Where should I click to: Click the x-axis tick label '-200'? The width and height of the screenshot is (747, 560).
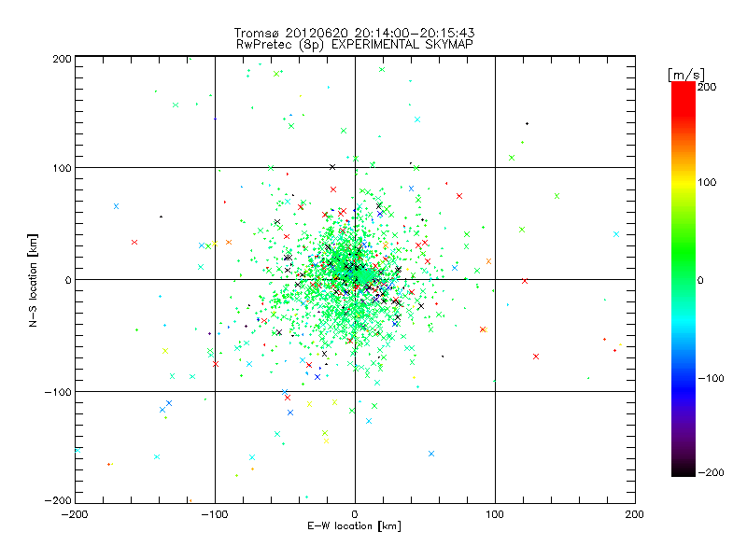click(x=75, y=514)
